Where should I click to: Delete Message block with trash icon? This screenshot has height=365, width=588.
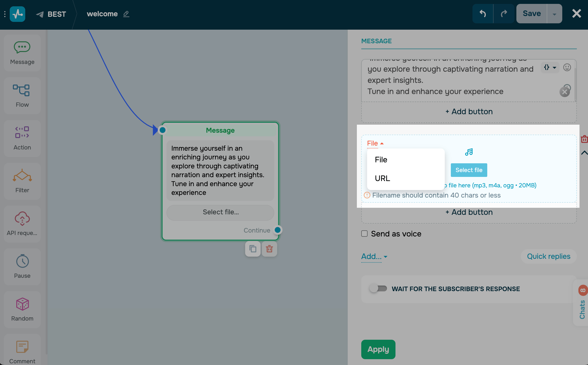tap(269, 249)
